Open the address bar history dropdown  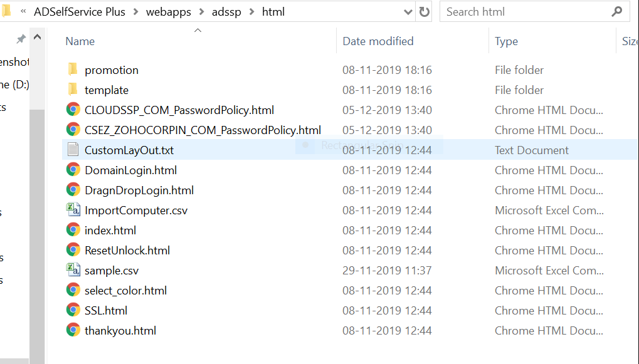408,12
